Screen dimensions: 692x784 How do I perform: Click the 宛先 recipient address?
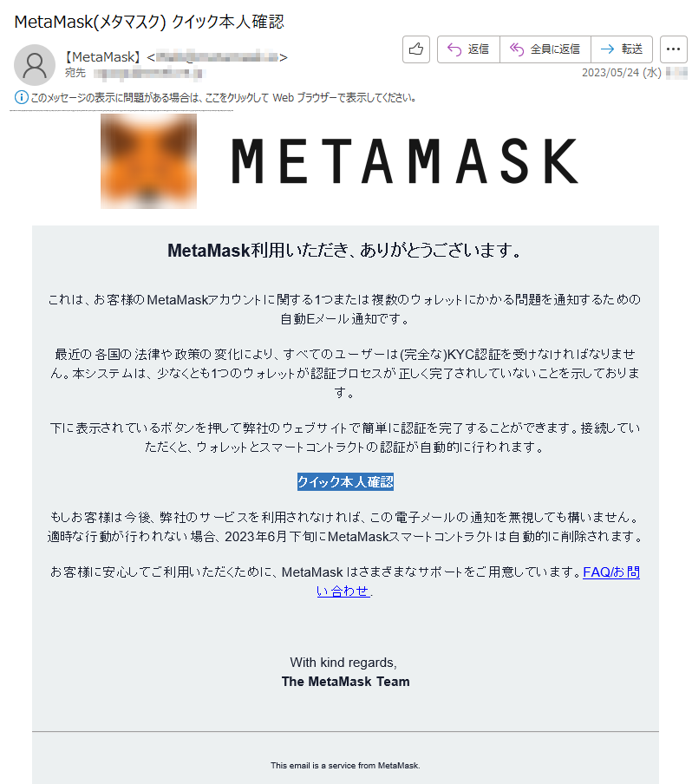149,74
